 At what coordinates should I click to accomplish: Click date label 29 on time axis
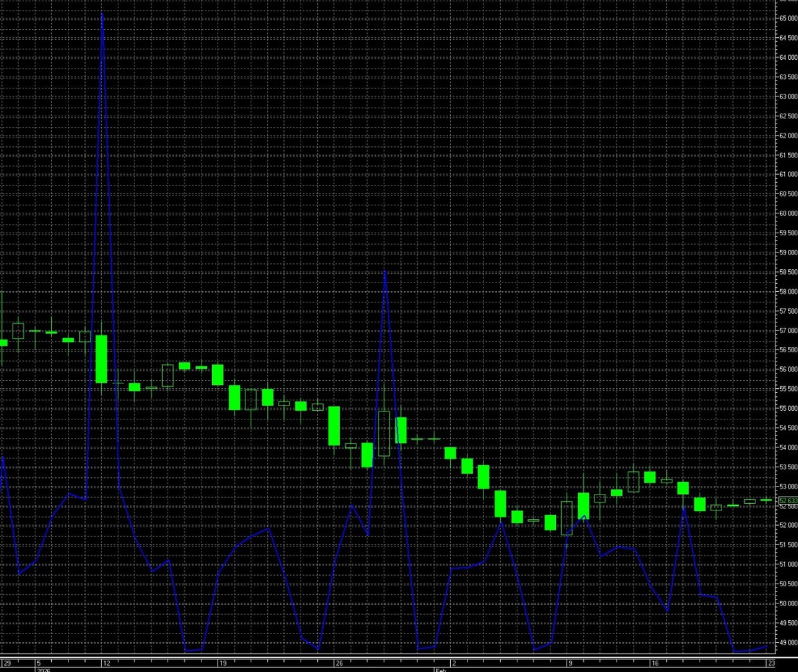coord(7,663)
